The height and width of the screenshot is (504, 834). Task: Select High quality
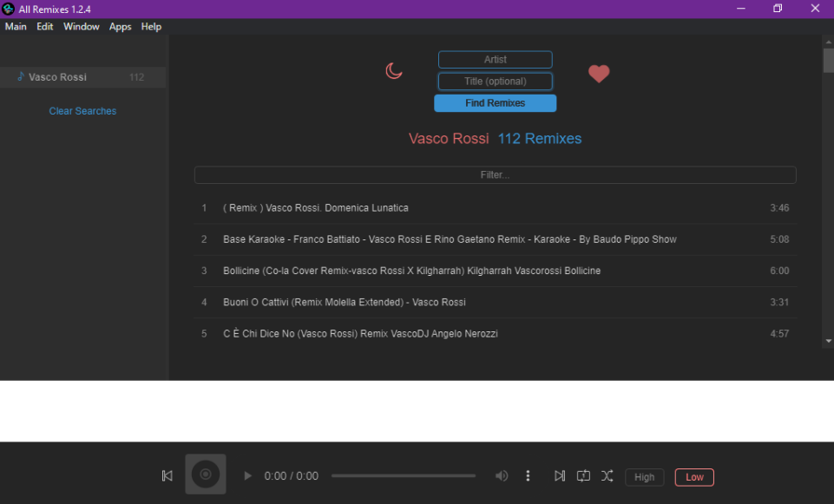tap(644, 477)
